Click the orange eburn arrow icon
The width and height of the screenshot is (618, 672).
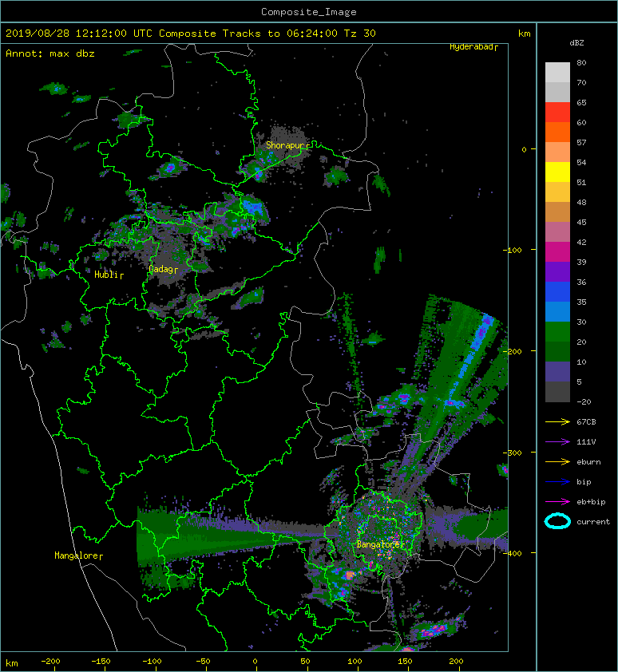coord(557,462)
